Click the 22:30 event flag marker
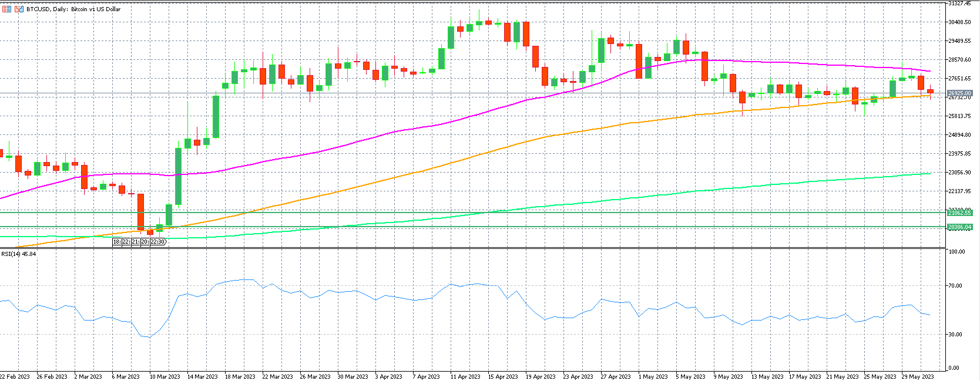980x381 pixels. click(x=158, y=242)
